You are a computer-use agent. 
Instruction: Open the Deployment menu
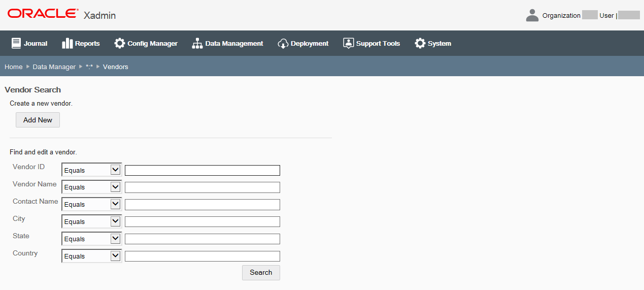tap(303, 43)
